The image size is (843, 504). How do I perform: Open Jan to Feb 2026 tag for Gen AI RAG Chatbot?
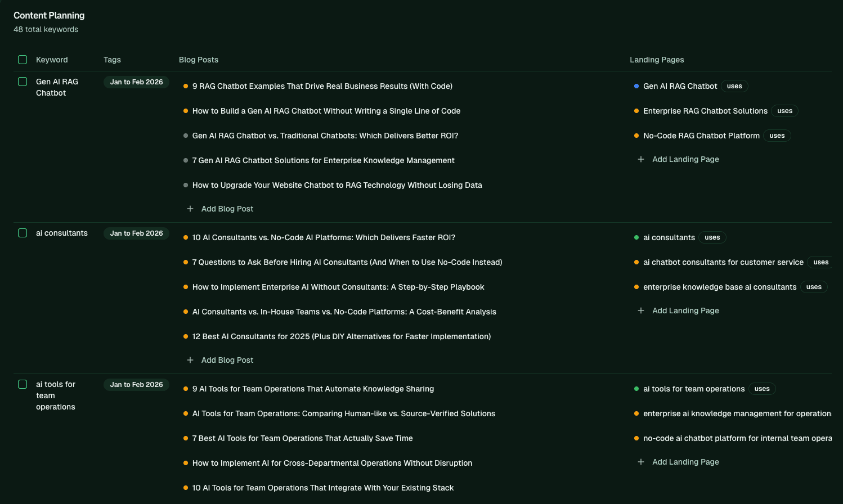pos(136,82)
